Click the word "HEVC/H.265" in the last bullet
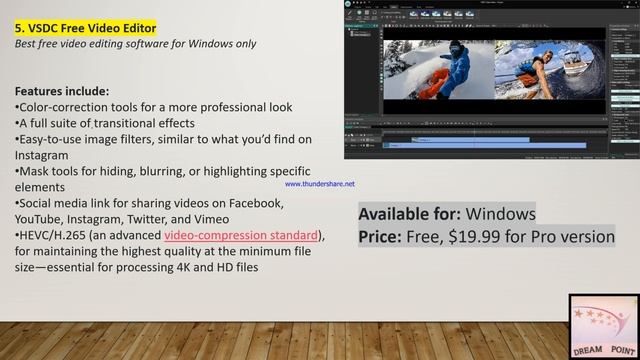The image size is (640, 360). [x=53, y=236]
